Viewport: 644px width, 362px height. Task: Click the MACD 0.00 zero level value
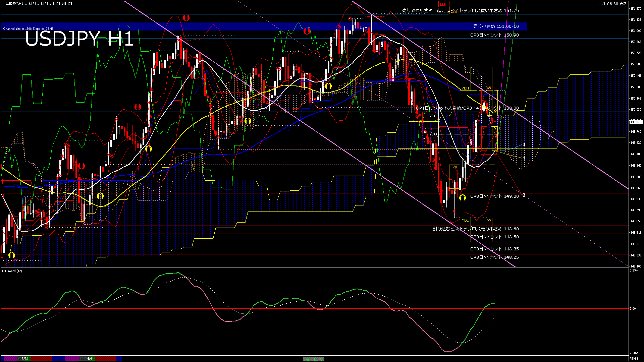point(633,309)
